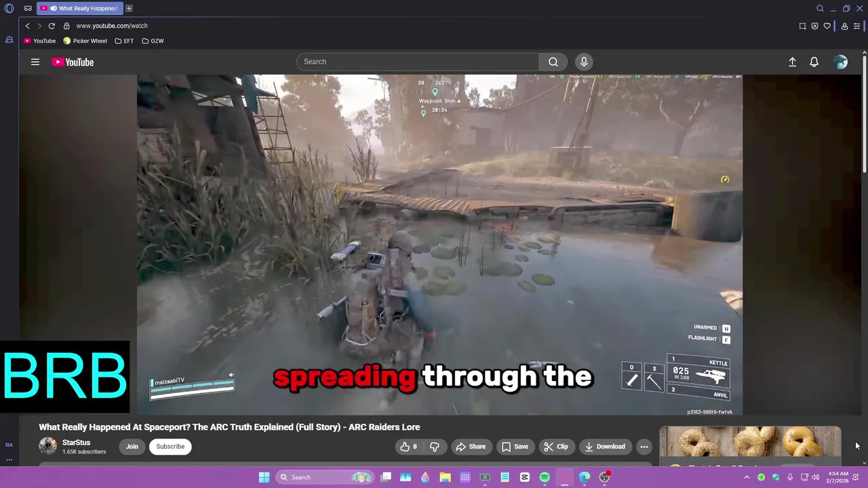
Task: Click the Join button
Action: pos(132,447)
